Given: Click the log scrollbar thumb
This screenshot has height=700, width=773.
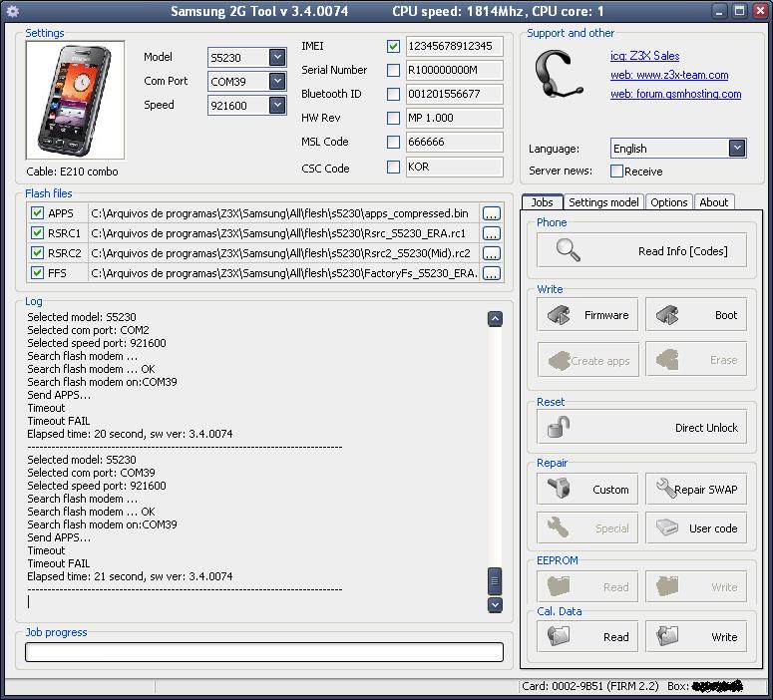Looking at the screenshot, I should tap(495, 580).
